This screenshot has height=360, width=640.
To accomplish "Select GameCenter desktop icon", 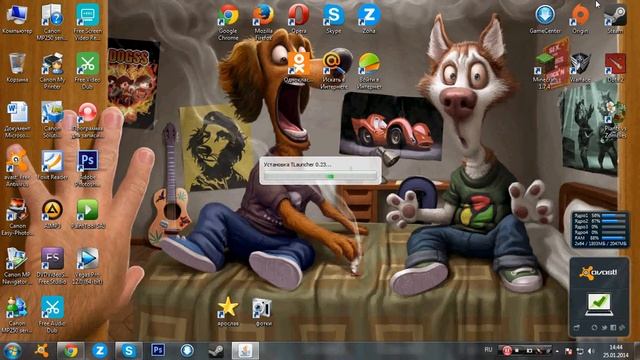I will (545, 19).
